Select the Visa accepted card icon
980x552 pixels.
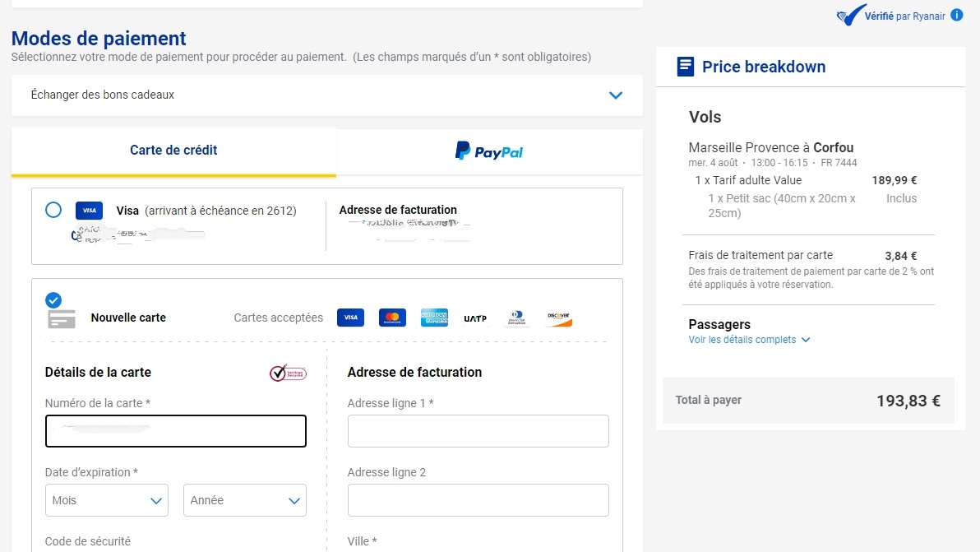coord(350,318)
